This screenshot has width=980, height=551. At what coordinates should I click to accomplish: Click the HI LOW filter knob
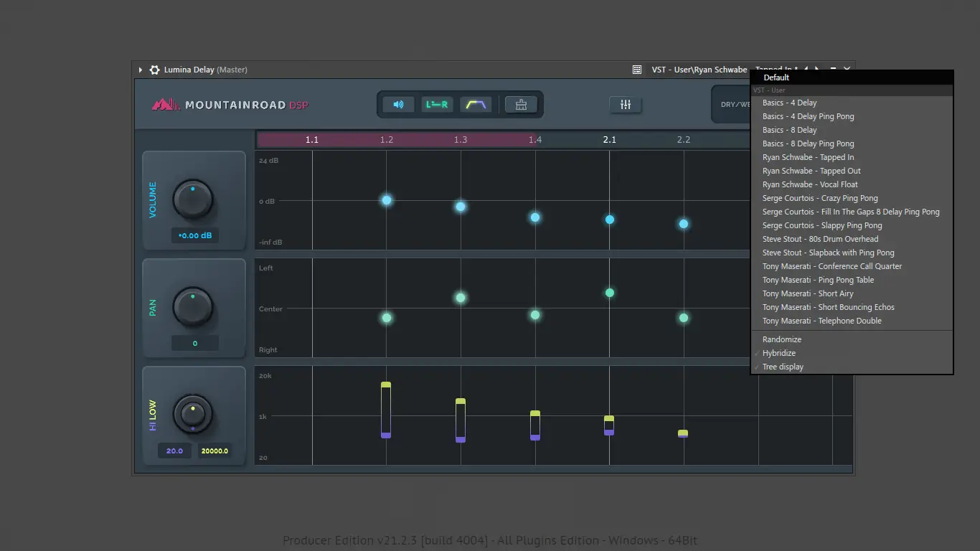click(x=192, y=414)
